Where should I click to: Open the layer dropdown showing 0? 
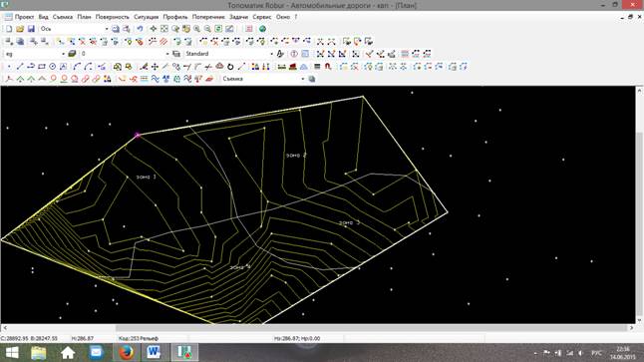(167, 54)
